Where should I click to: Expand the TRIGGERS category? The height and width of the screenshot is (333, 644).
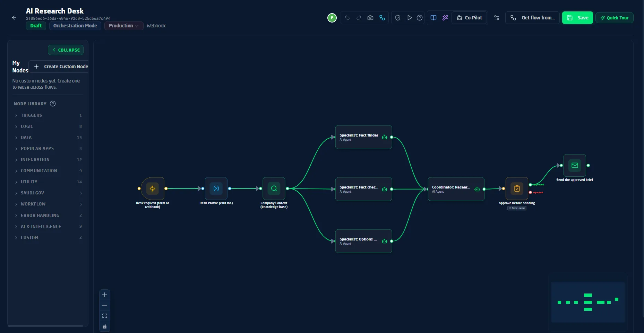click(48, 115)
